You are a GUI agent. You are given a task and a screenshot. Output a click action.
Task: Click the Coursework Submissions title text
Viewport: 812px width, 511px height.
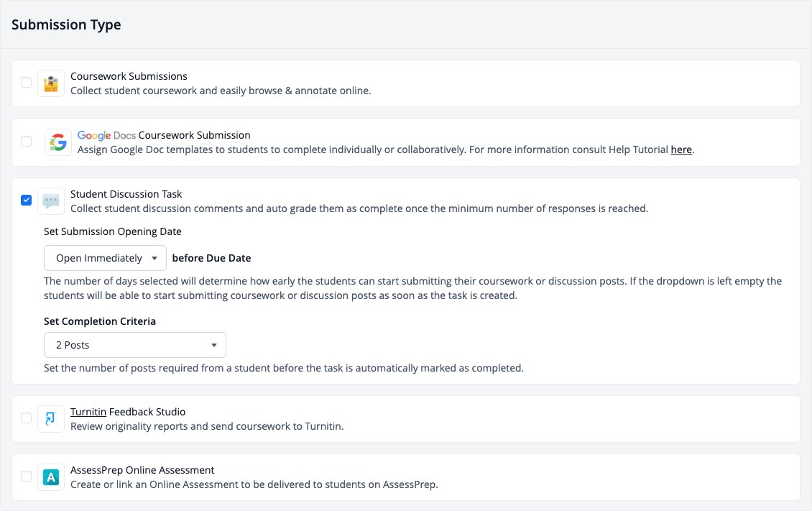129,76
